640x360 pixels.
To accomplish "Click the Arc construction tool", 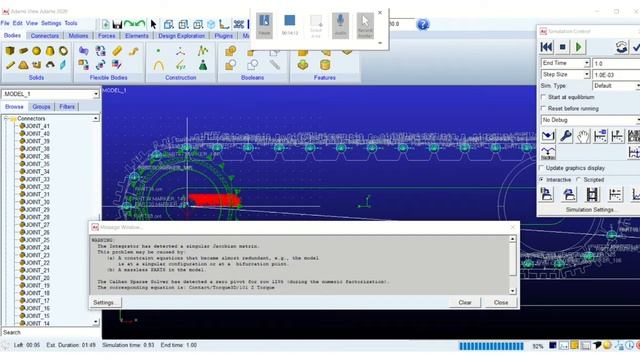I will pos(158,64).
